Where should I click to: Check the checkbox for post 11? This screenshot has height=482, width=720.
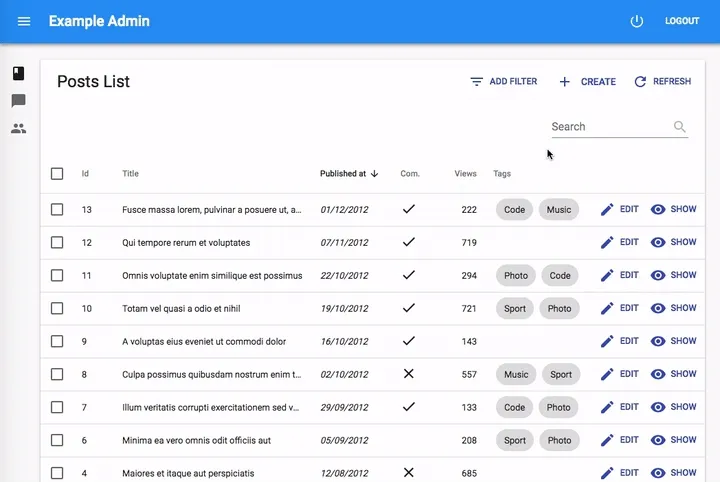click(57, 276)
